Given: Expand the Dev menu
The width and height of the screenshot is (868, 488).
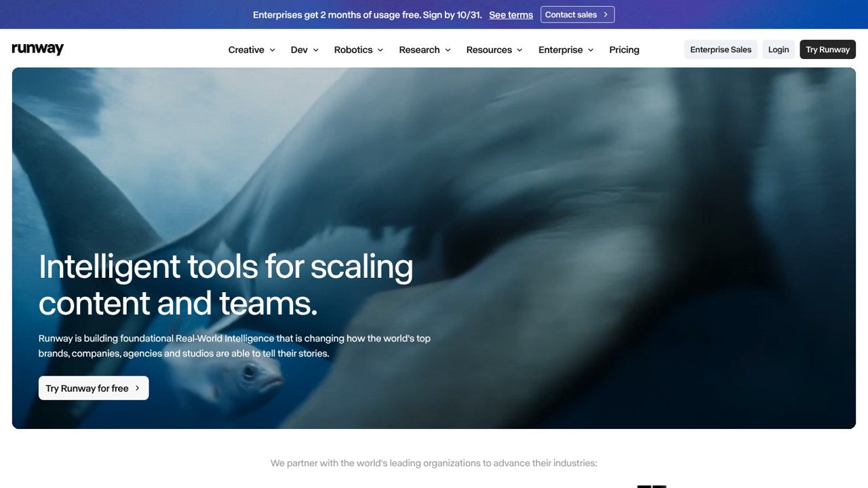Looking at the screenshot, I should pos(304,49).
